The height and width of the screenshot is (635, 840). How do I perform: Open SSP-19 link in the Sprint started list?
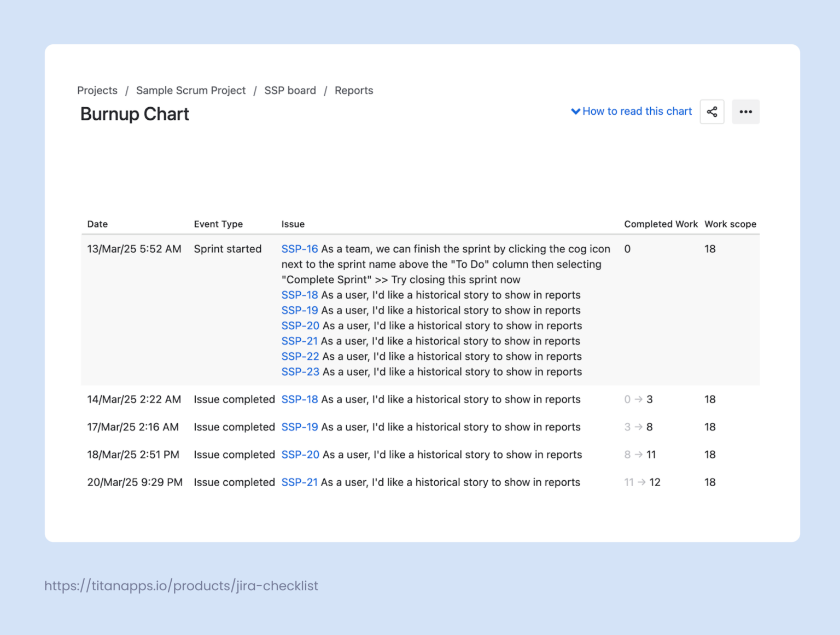(300, 310)
